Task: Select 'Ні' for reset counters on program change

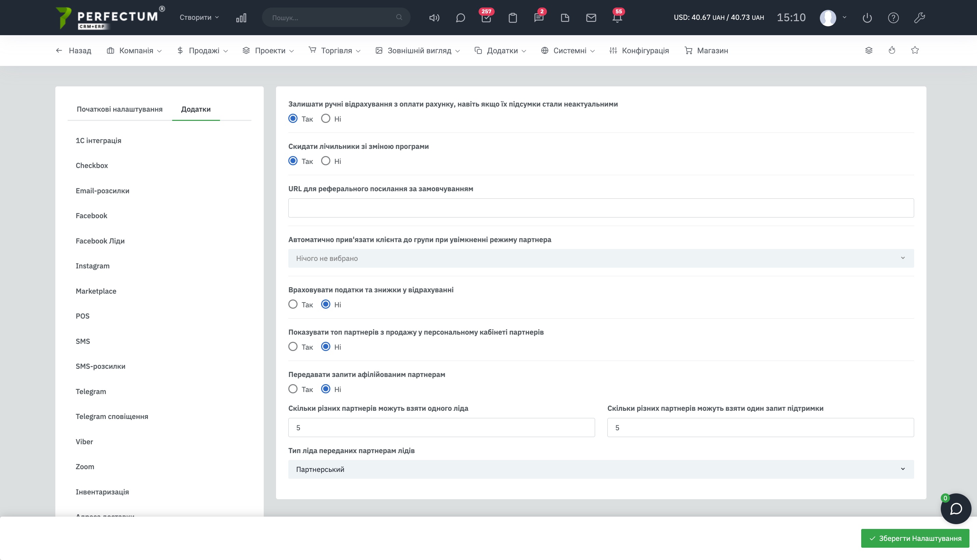Action: (x=326, y=161)
